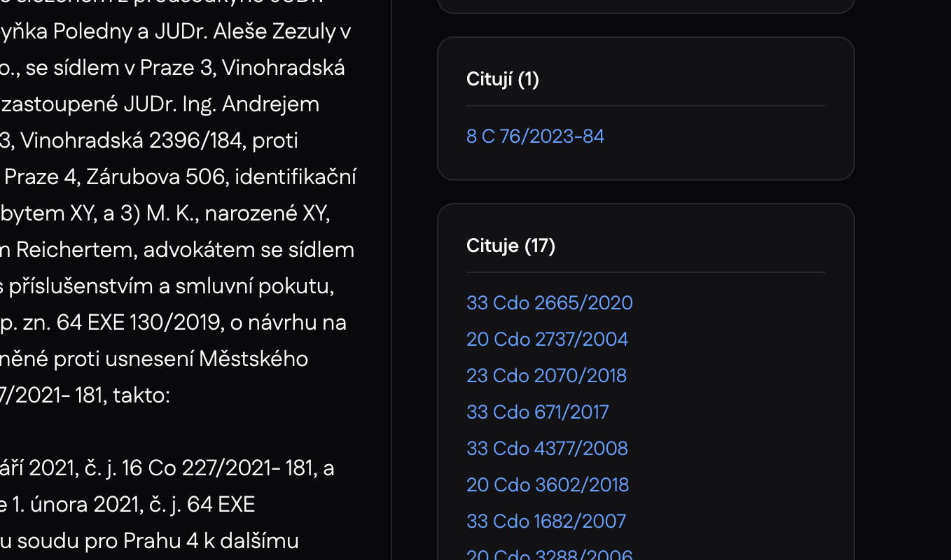The width and height of the screenshot is (951, 560).
Task: Select citation 33 Cdo 1682/2007
Action: coord(546,521)
